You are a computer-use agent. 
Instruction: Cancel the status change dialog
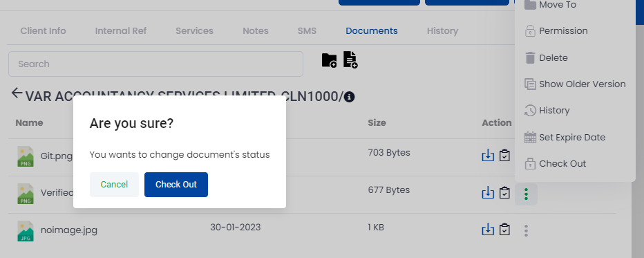114,185
